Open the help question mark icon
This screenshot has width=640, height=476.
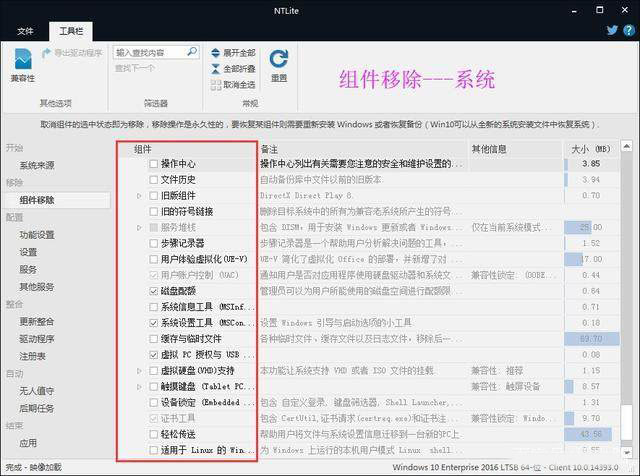pos(629,30)
